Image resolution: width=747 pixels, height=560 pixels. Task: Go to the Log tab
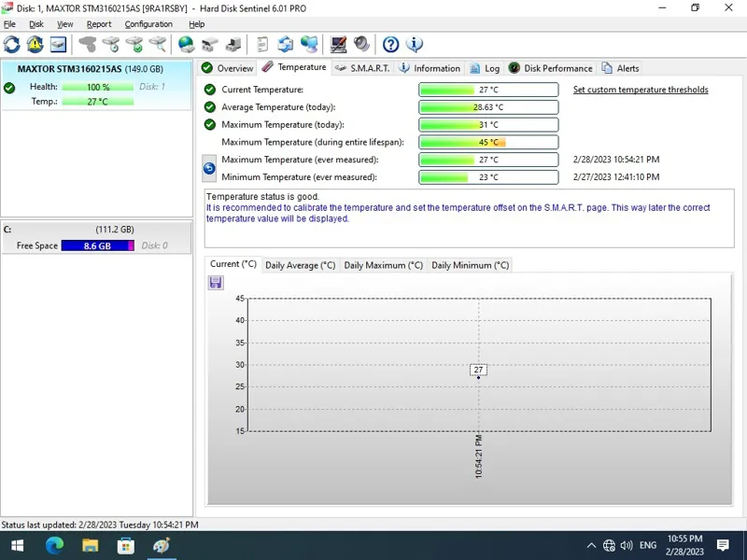[485, 68]
